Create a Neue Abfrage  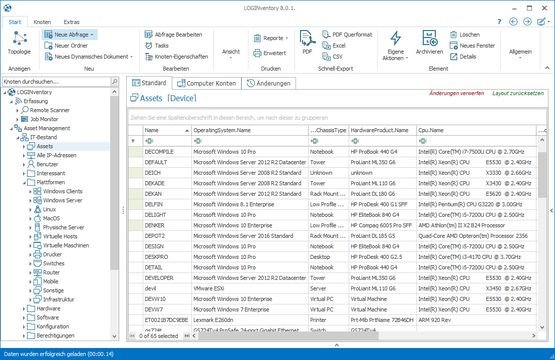(x=70, y=34)
